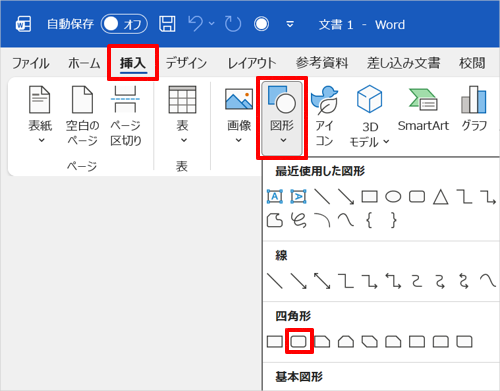The image size is (500, 391).
Task: Pick the arrow line in recent shapes
Action: point(346,197)
